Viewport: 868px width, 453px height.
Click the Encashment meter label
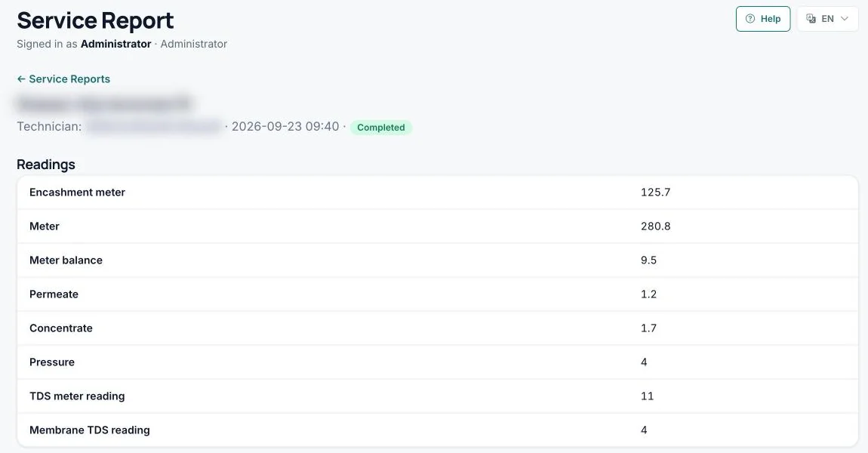(77, 193)
